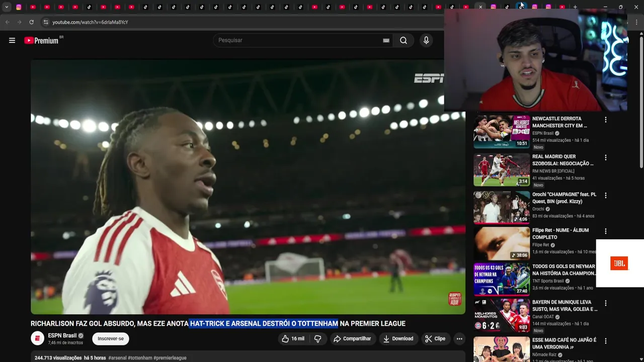
Task: Start voice search with microphone icon
Action: (426, 40)
